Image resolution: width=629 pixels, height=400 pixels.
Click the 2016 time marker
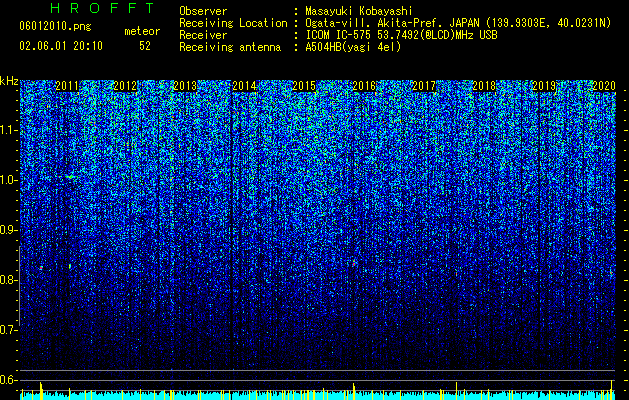[364, 86]
